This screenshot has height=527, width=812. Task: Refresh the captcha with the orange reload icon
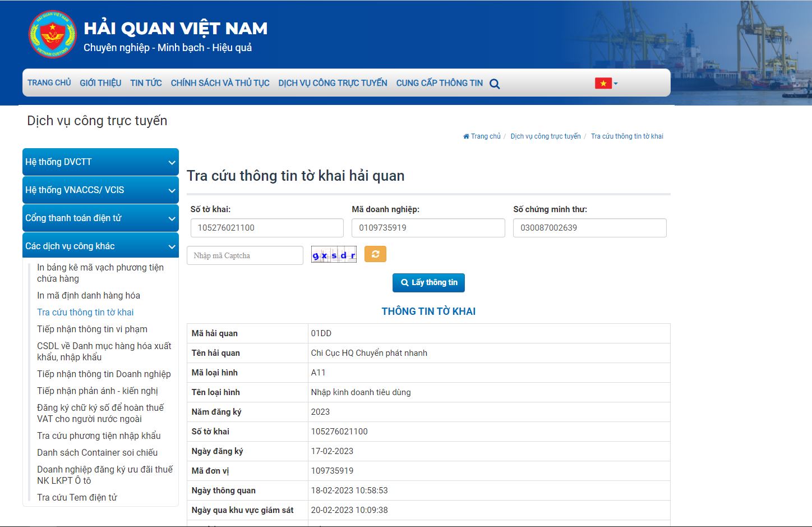tap(375, 254)
